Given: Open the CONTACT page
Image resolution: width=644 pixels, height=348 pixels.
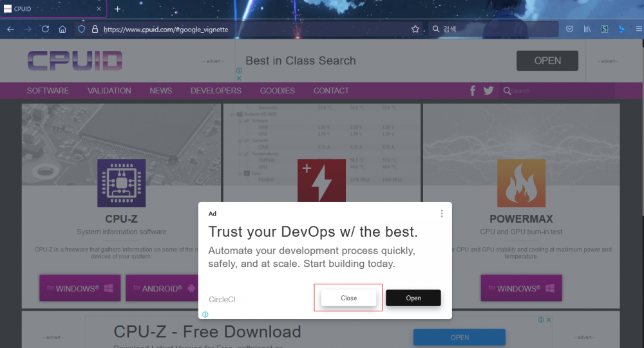Looking at the screenshot, I should coord(331,91).
